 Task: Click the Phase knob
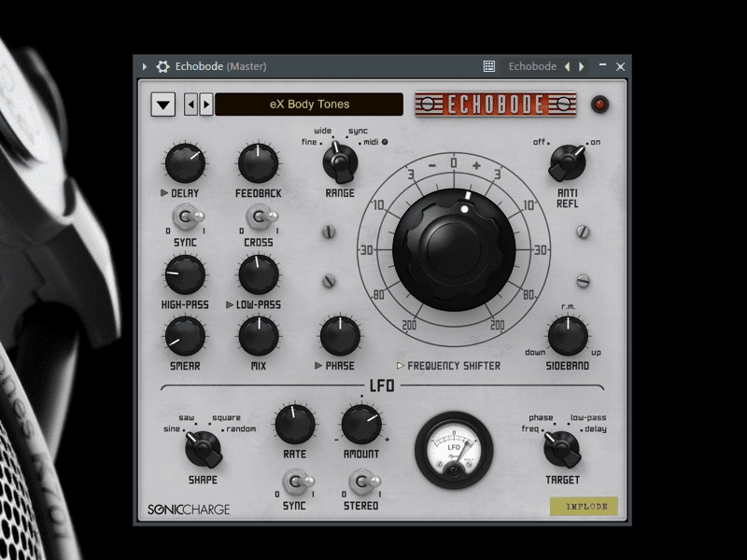click(x=340, y=336)
